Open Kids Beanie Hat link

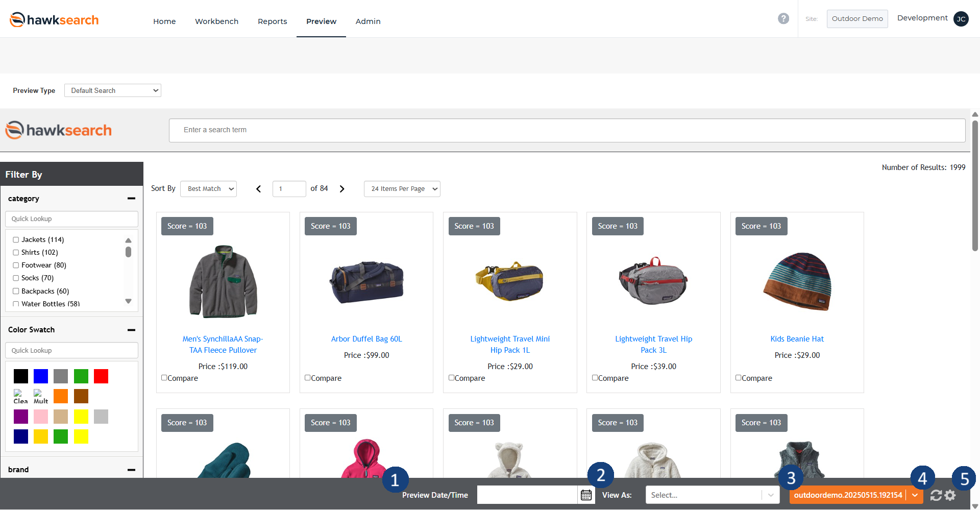[x=797, y=339]
